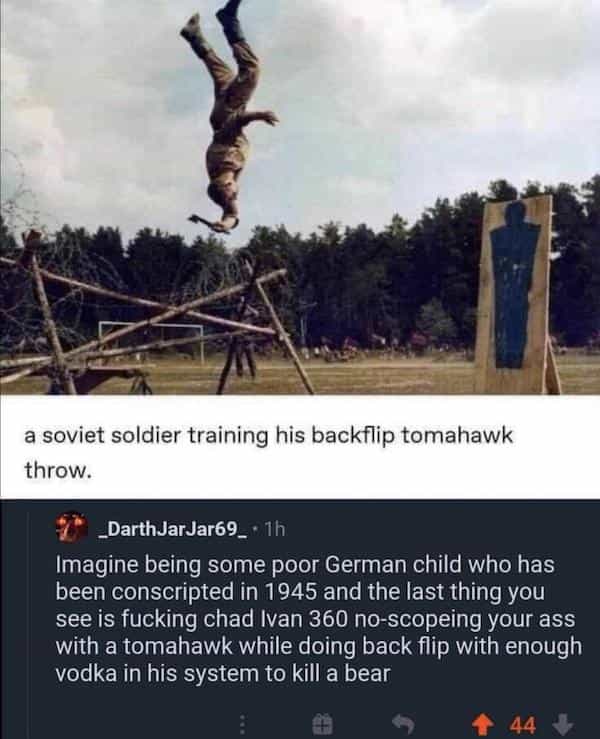Downvote the comment with gray down arrow
This screenshot has height=739, width=600.
coord(562,723)
